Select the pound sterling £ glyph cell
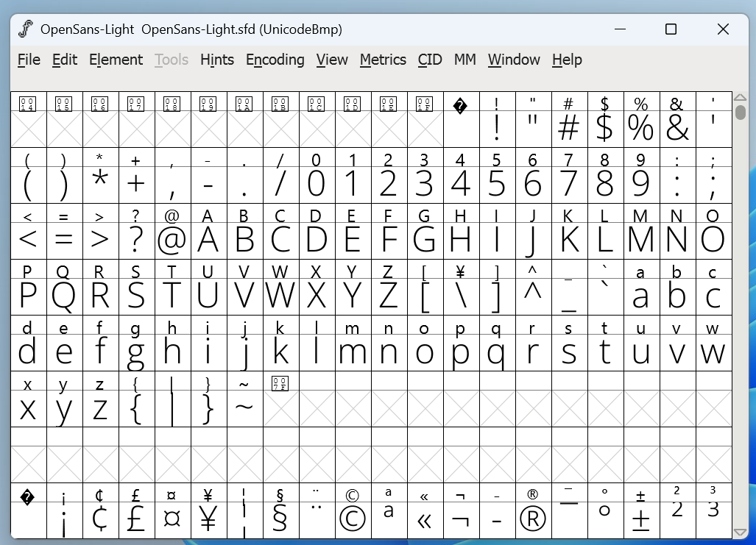 (x=136, y=519)
